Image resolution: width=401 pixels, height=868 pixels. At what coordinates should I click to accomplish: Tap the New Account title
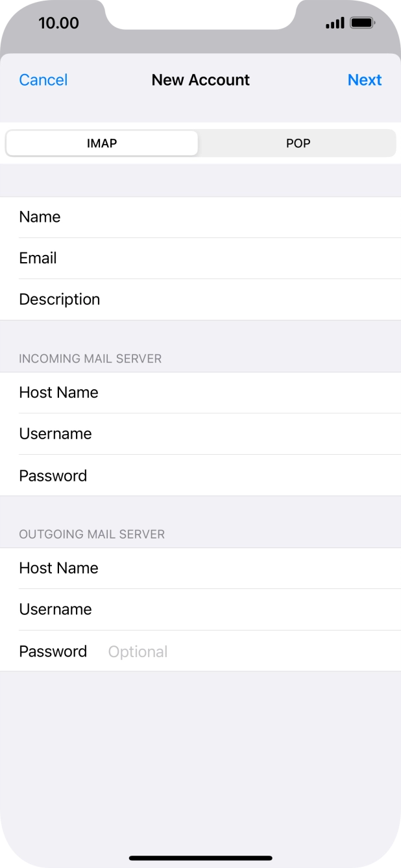click(200, 80)
